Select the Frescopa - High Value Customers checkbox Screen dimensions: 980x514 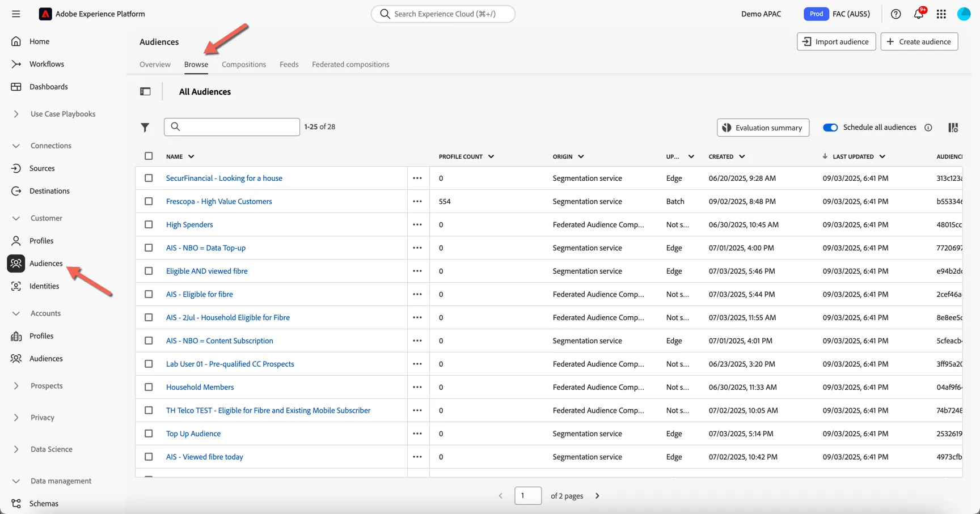point(149,201)
